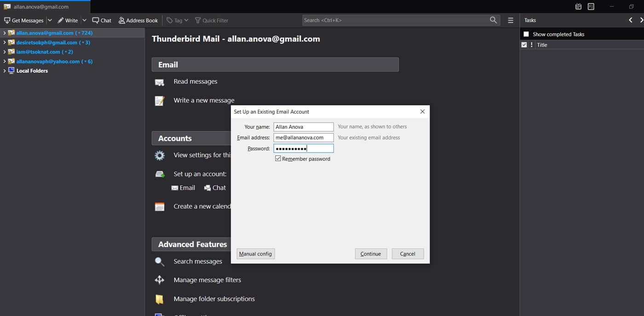
Task: Click the Manual config button
Action: coord(256,254)
